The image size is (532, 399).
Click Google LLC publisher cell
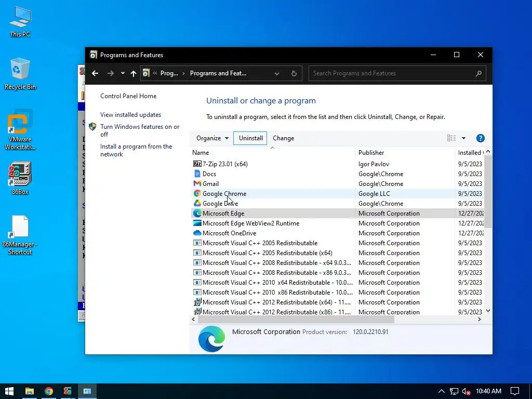(x=374, y=194)
